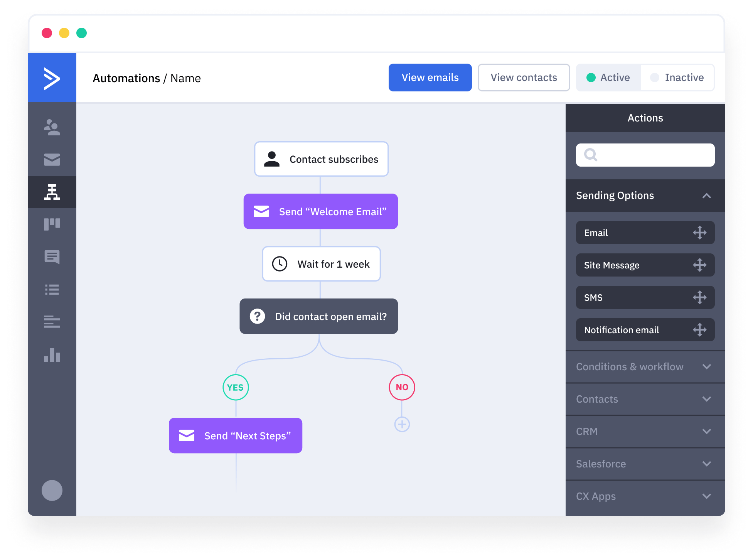753x560 pixels.
Task: Click the drag handle on Notification email
Action: coord(699,330)
